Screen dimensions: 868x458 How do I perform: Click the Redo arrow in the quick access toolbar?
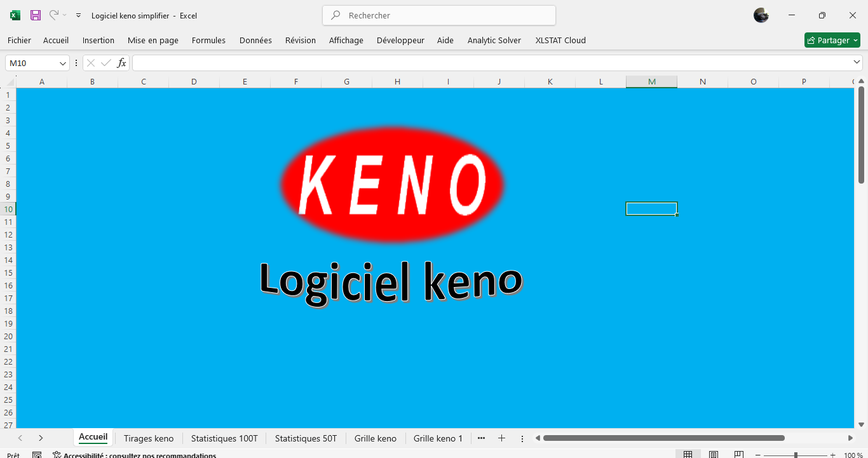pos(54,15)
